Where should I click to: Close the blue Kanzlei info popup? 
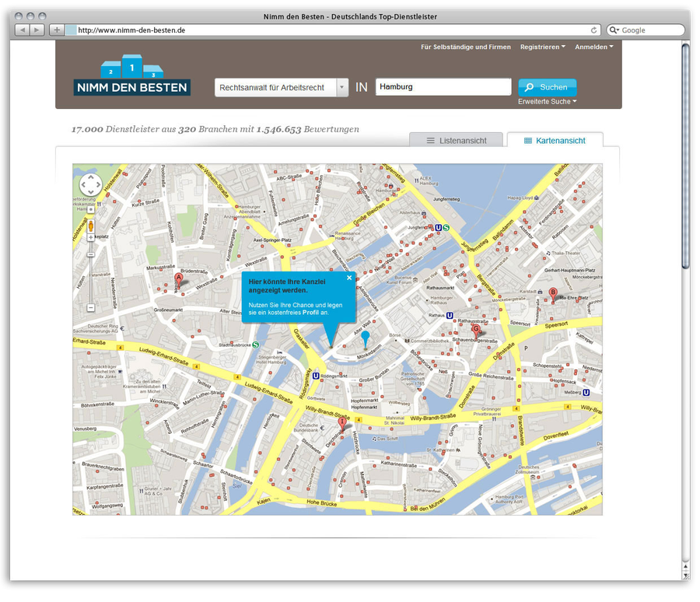(349, 278)
